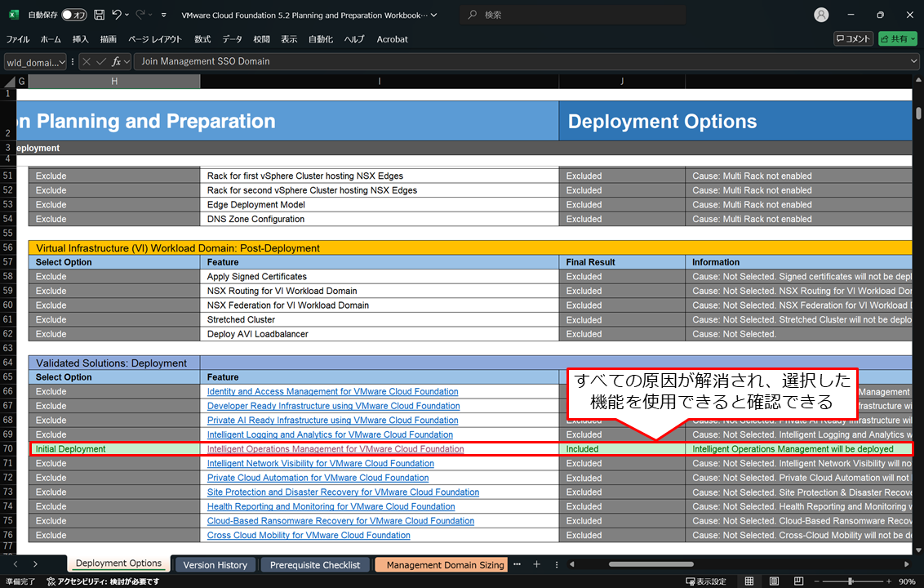Click the horizontal scrollbar thumb
924x588 pixels.
coord(651,564)
